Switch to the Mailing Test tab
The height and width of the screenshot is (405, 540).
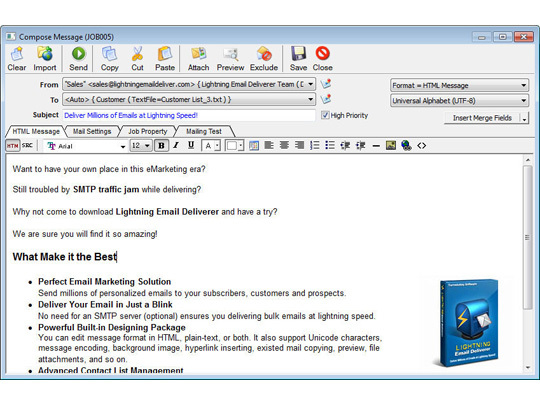pos(204,131)
